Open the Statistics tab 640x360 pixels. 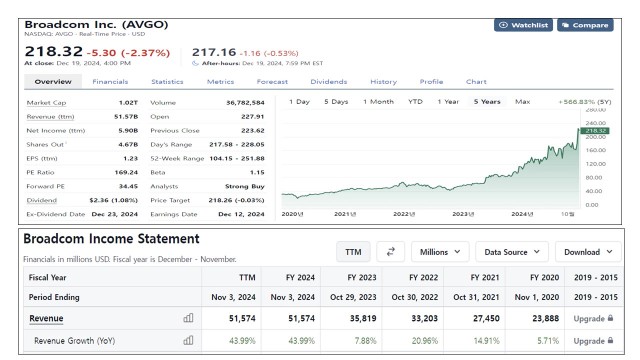click(167, 82)
